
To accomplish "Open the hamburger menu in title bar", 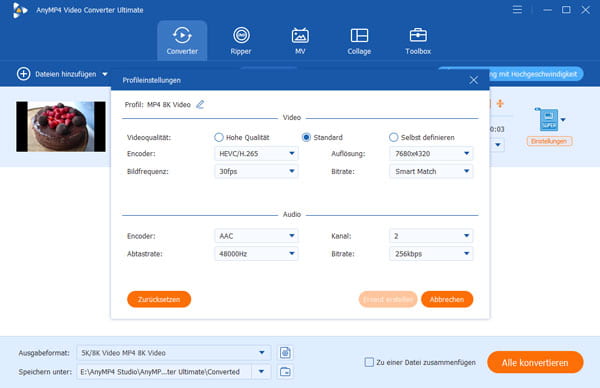I will pyautogui.click(x=517, y=10).
